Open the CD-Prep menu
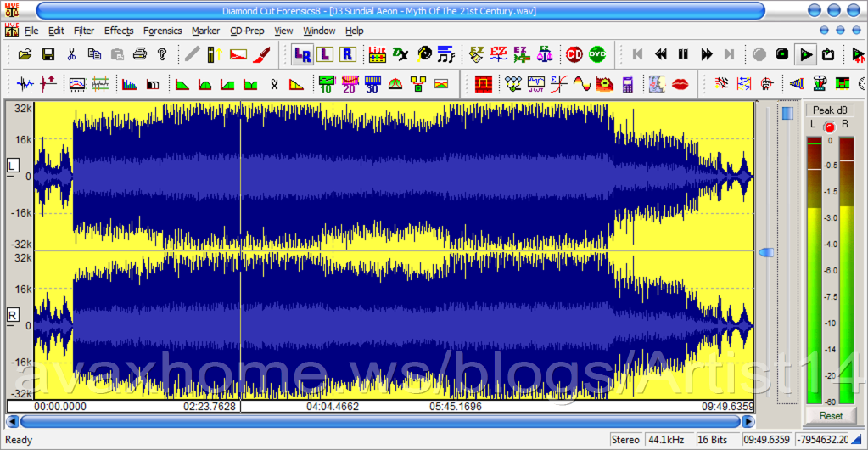Viewport: 868px width, 450px height. pyautogui.click(x=248, y=31)
